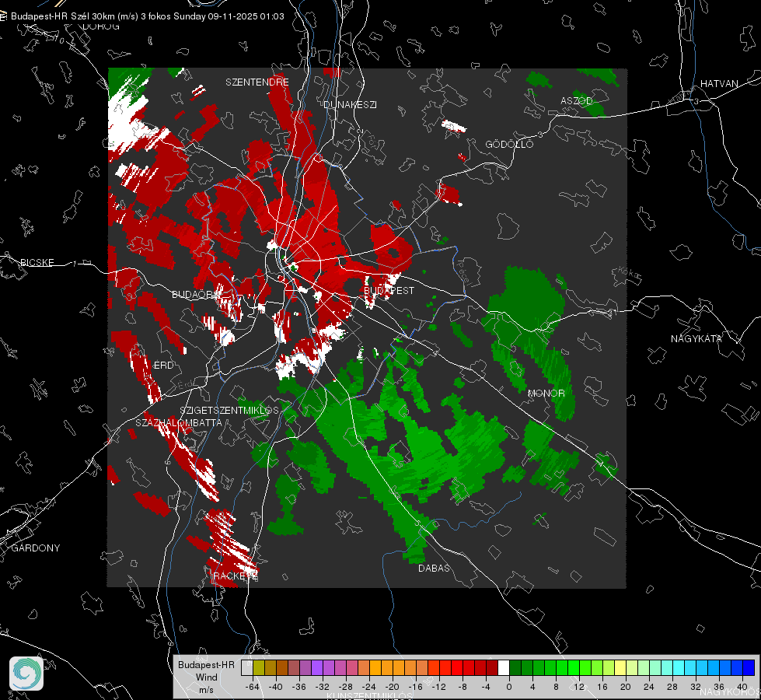
Task: Click the HATVAN city label
Action: [719, 84]
